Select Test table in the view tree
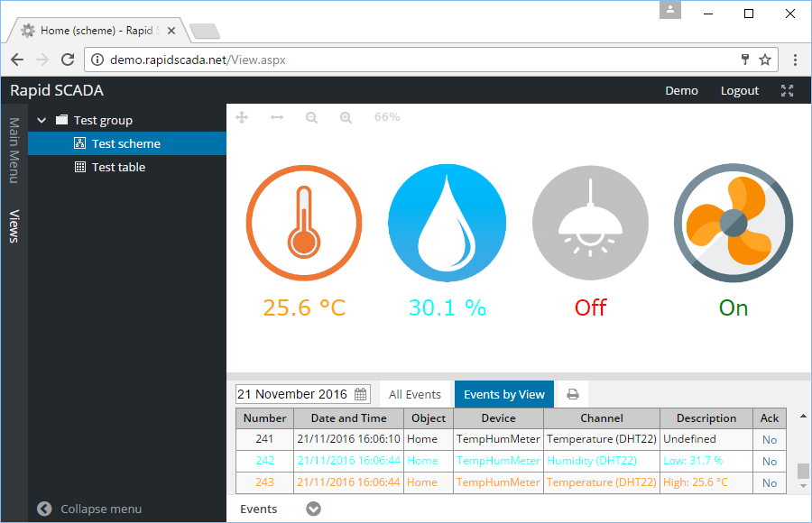 pyautogui.click(x=116, y=167)
